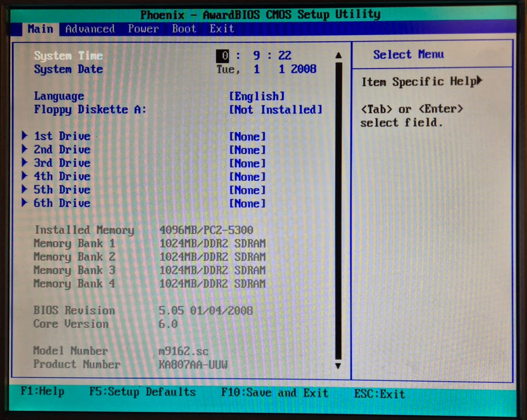Click the System Time label
Viewport: 527px width, 420px height.
point(68,55)
